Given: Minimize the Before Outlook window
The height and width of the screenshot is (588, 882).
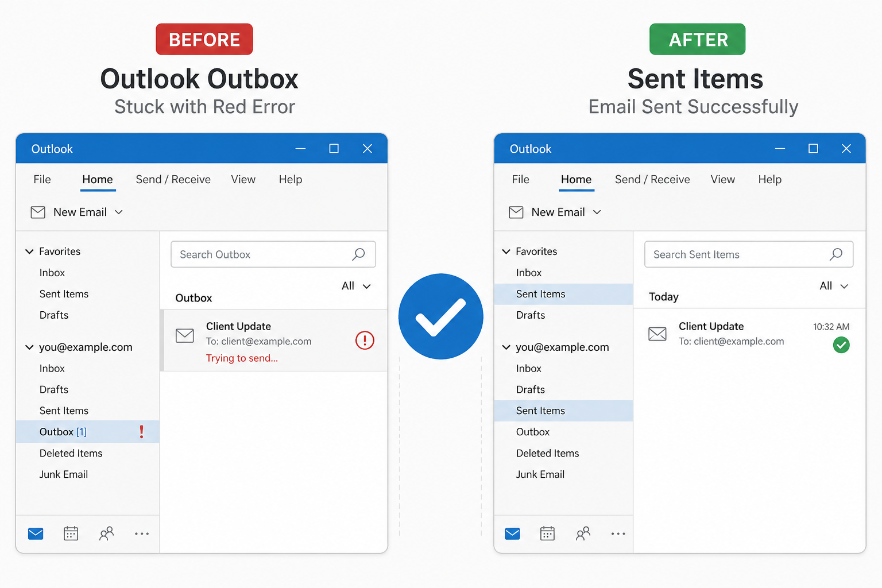Looking at the screenshot, I should click(301, 149).
